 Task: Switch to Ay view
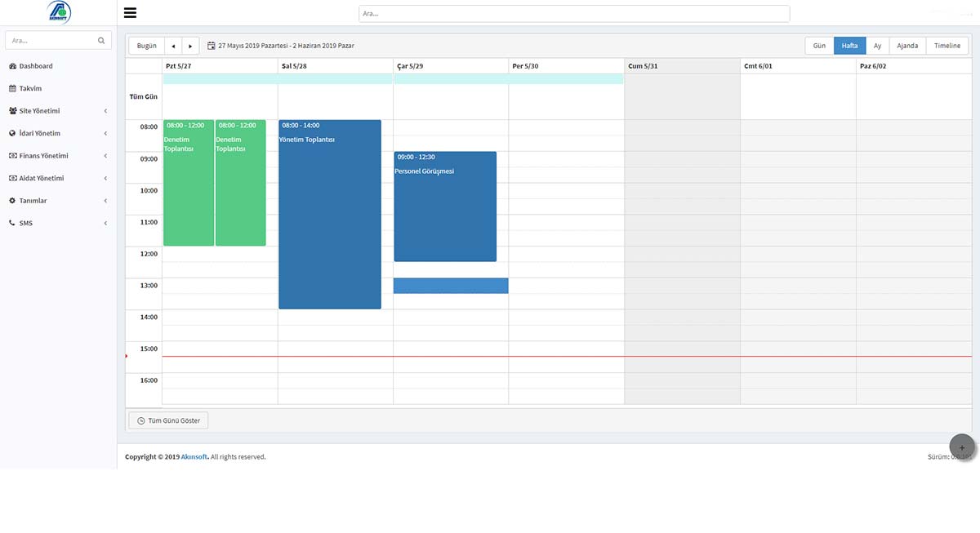[877, 46]
